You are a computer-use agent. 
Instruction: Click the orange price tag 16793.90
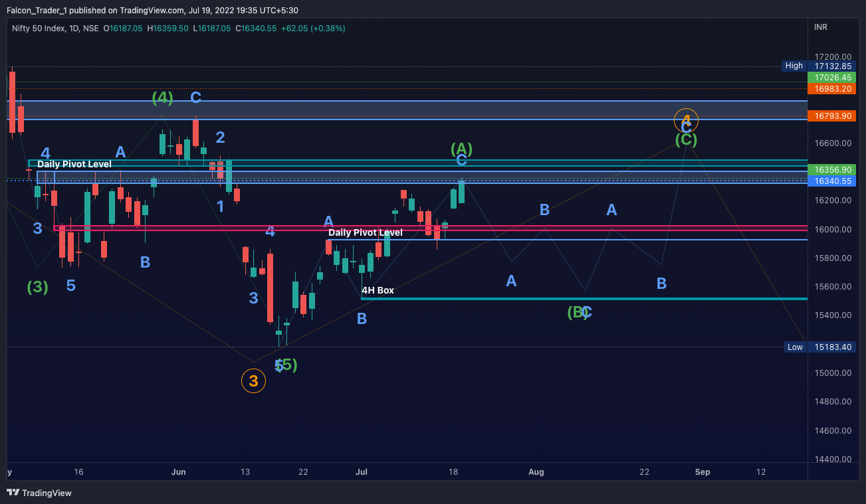click(x=833, y=116)
